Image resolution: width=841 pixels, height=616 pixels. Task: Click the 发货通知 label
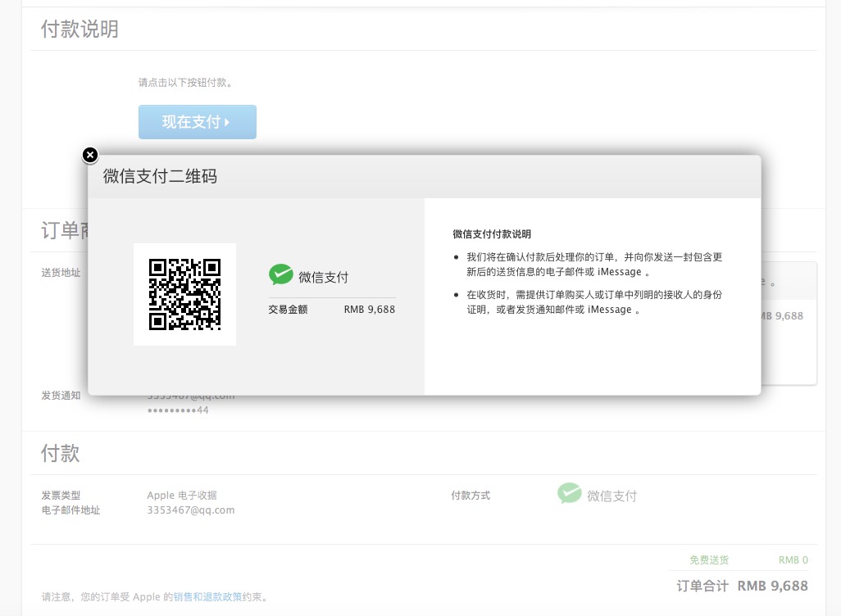pyautogui.click(x=61, y=396)
